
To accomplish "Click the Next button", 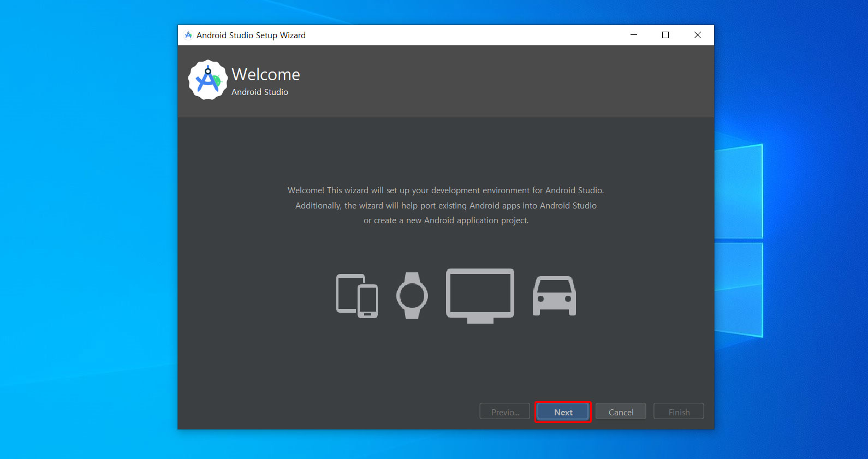I will coord(563,412).
